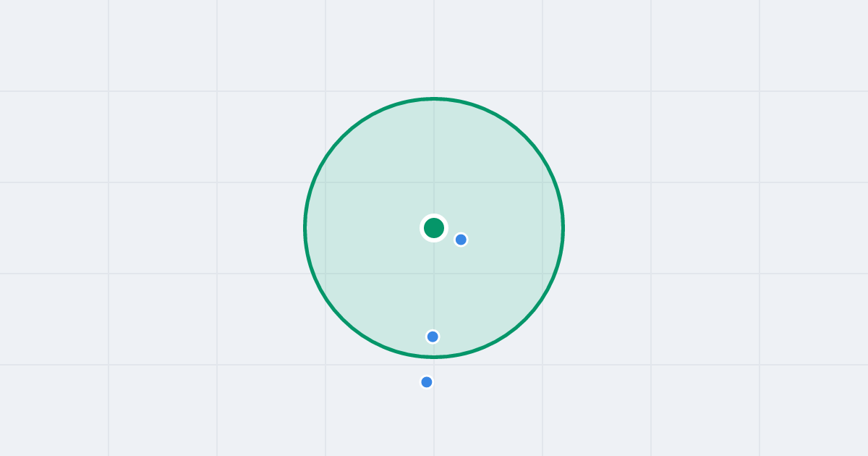Select the blue dot nearest the green center marker
The width and height of the screenshot is (868, 456).
(461, 240)
